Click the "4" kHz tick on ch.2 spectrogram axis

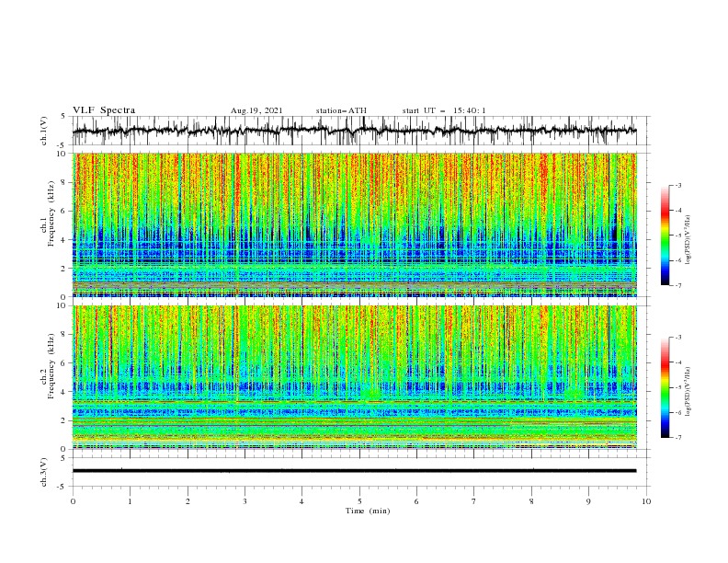pyautogui.click(x=65, y=392)
